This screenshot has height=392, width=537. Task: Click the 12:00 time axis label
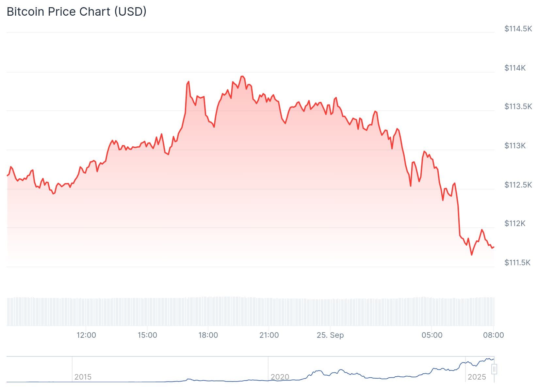86,335
